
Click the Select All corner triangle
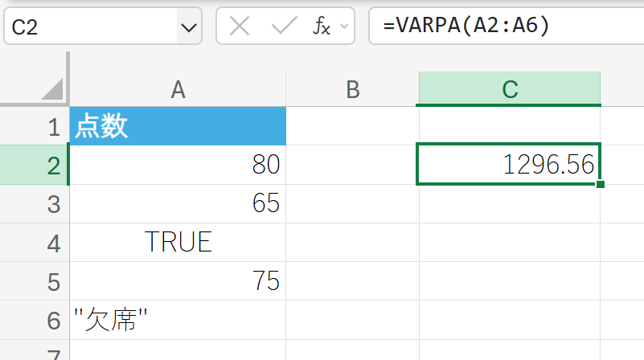pyautogui.click(x=52, y=89)
